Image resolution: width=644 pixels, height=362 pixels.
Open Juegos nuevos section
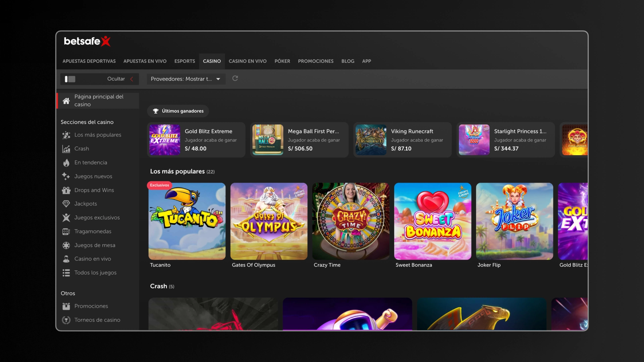[x=93, y=176]
